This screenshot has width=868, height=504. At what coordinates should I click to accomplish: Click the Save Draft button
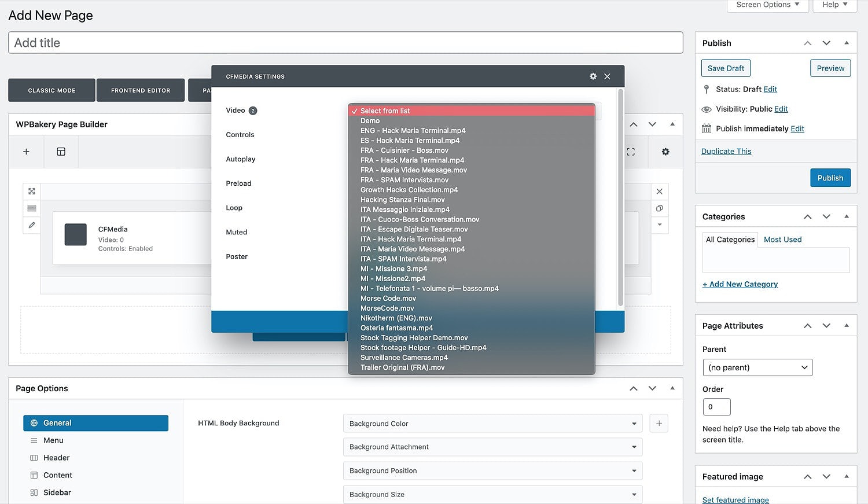[x=726, y=68]
